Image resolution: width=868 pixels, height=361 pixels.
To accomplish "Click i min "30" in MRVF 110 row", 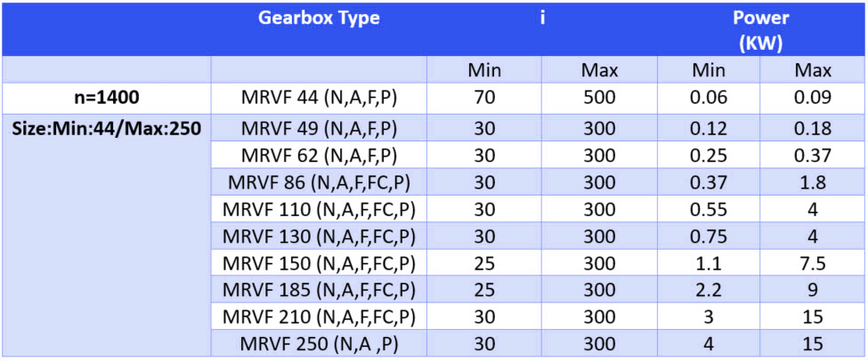I will [x=484, y=209].
